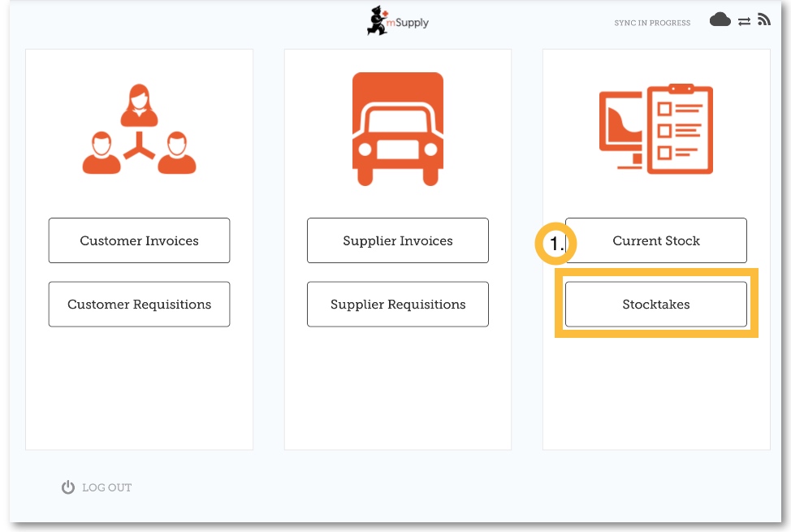This screenshot has width=791, height=532.
Task: Click the mSupply running man logo
Action: [378, 21]
